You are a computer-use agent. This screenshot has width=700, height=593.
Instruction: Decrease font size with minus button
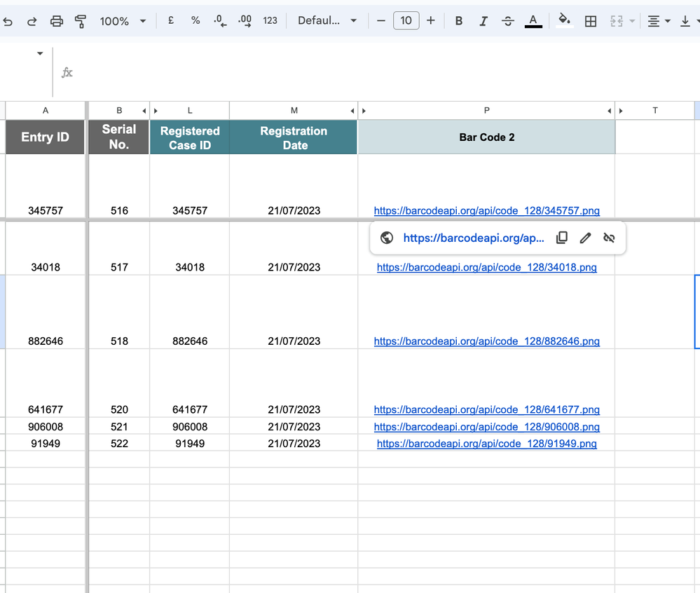click(x=380, y=20)
